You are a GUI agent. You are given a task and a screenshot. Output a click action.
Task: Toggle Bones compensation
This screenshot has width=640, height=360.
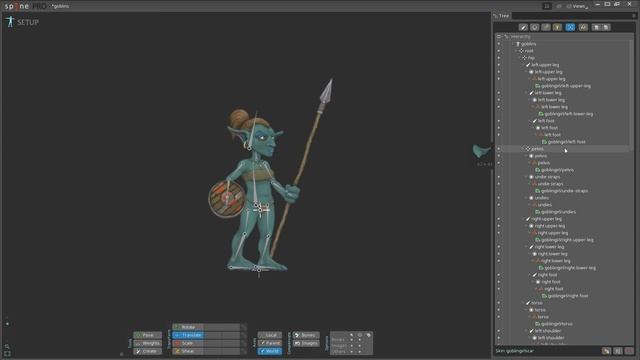(x=306, y=335)
